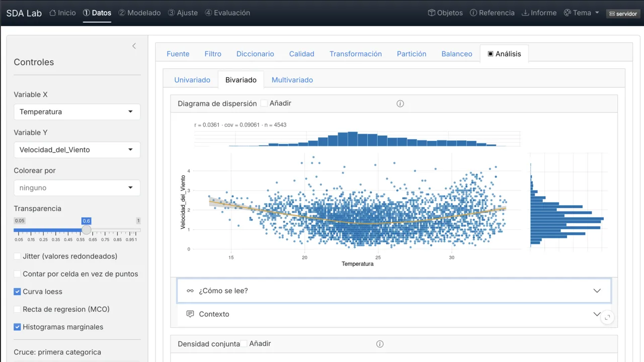
Task: Open step 2 Modelado
Action: 139,13
